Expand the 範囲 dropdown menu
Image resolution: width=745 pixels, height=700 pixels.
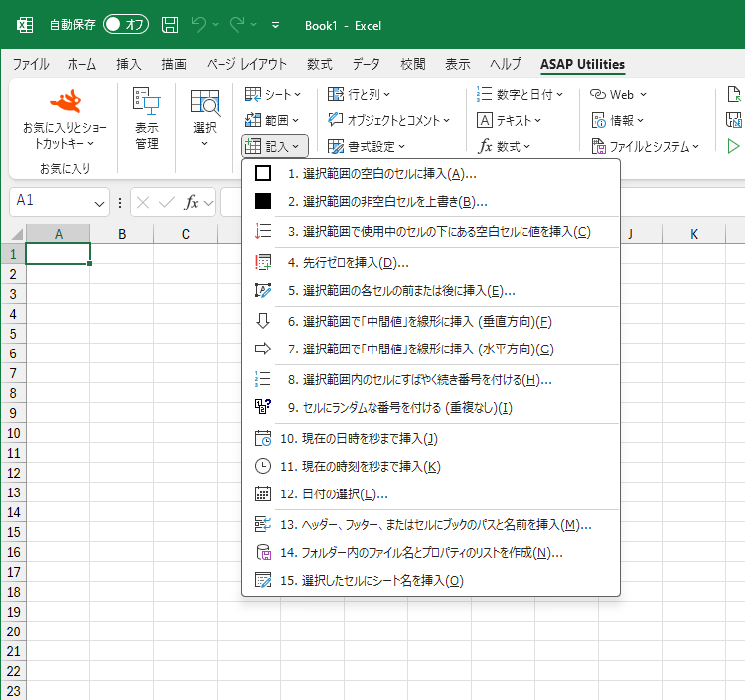click(272, 120)
